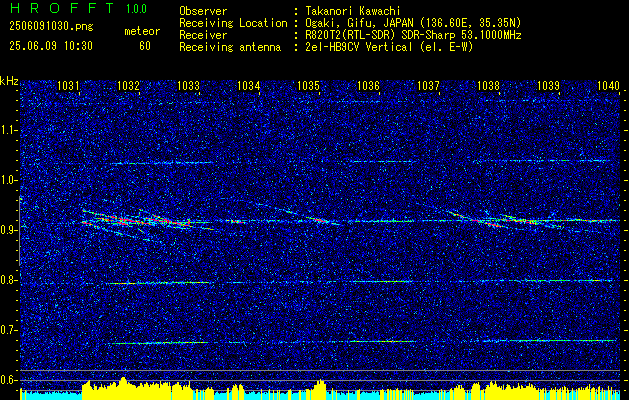Click the HROFFT program title
The image size is (629, 400).
click(x=62, y=8)
